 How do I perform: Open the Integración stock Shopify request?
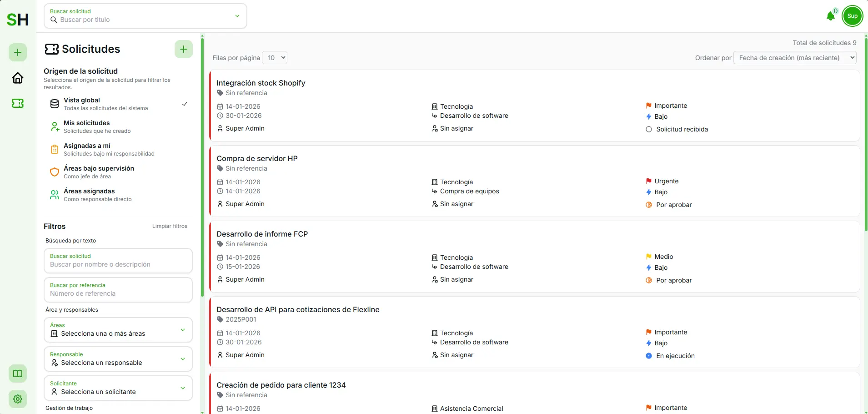point(534,106)
